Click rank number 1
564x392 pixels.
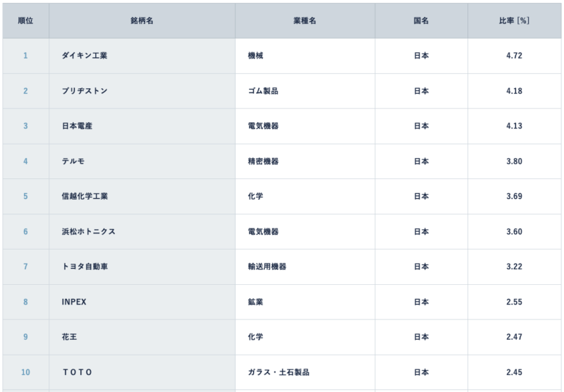[25, 56]
